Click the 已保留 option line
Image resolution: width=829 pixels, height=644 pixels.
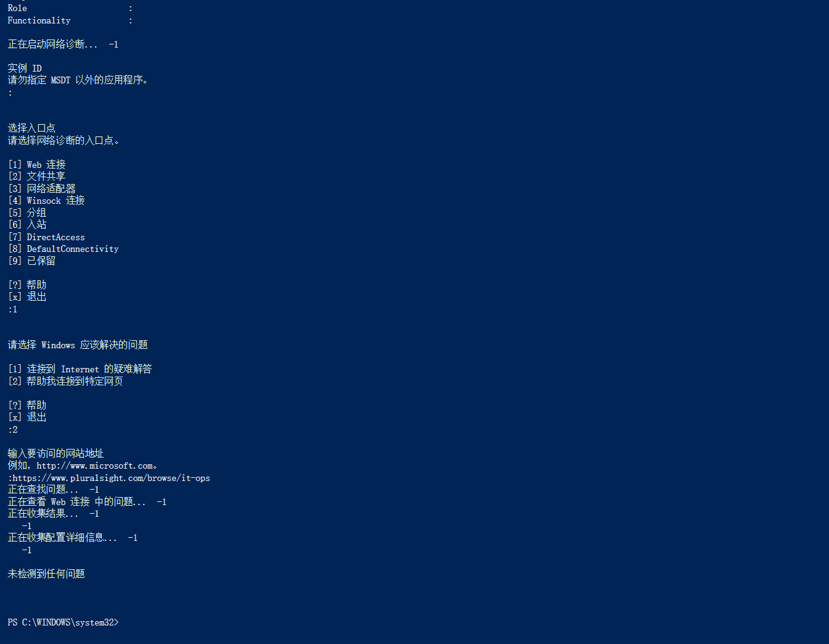pyautogui.click(x=31, y=261)
